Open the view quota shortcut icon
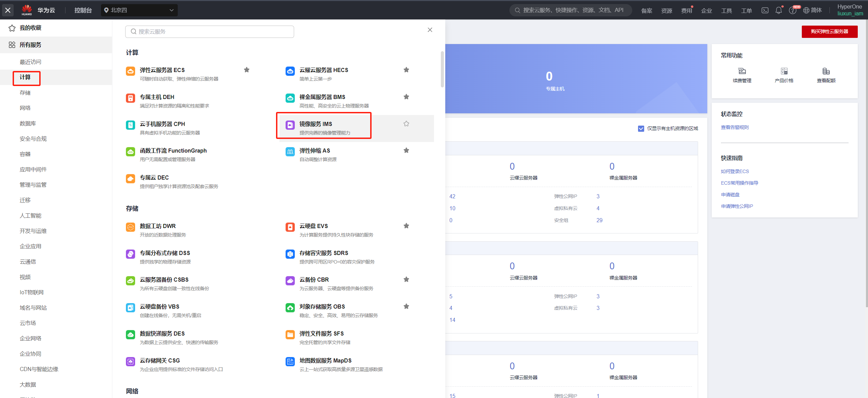Screen dimensions: 868x398 [x=826, y=71]
